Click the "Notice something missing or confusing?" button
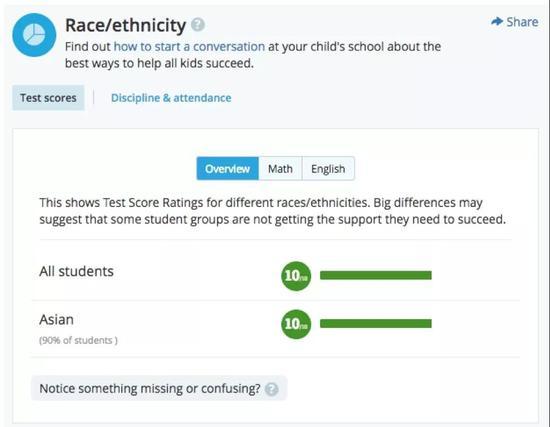The height and width of the screenshot is (427, 550). point(159,388)
